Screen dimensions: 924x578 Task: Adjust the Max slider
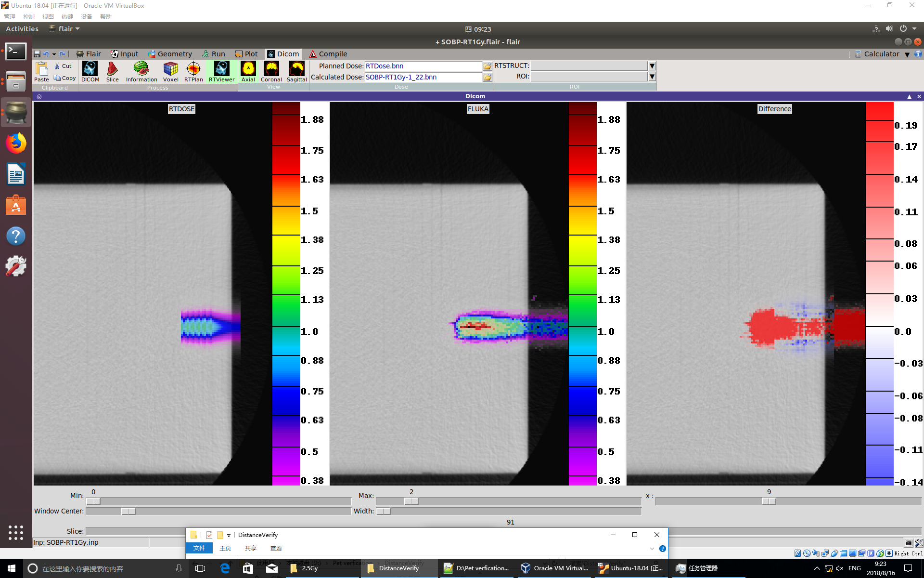click(x=411, y=501)
